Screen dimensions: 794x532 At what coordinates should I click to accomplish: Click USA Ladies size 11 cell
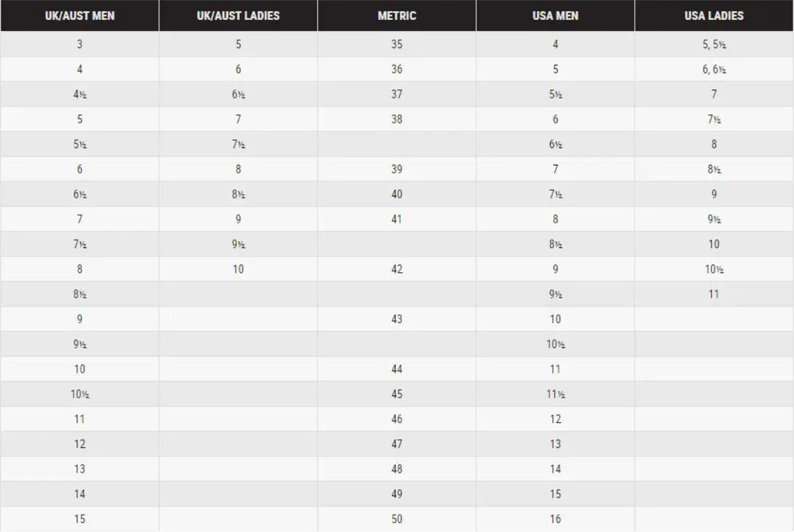coord(713,294)
